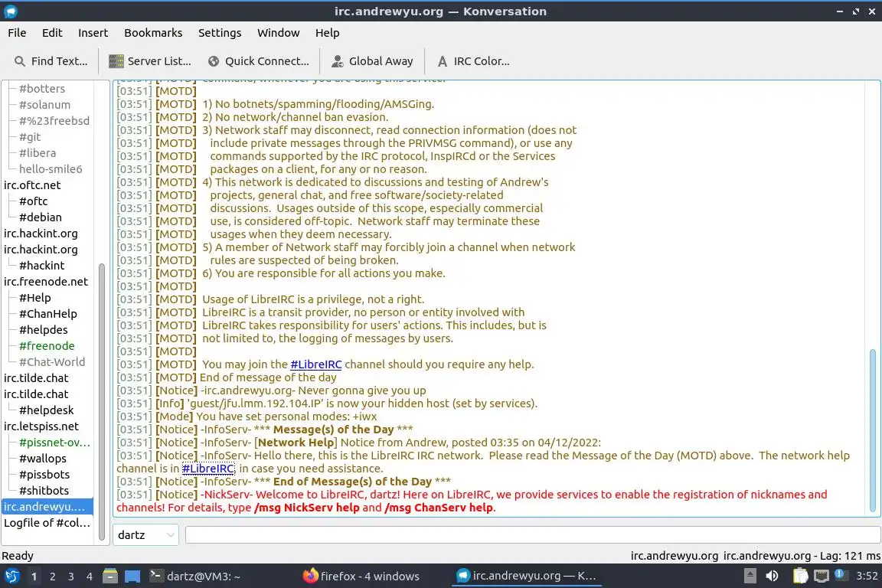Click the clock showing 3:52
Screen dimensions: 882x588
click(x=867, y=576)
